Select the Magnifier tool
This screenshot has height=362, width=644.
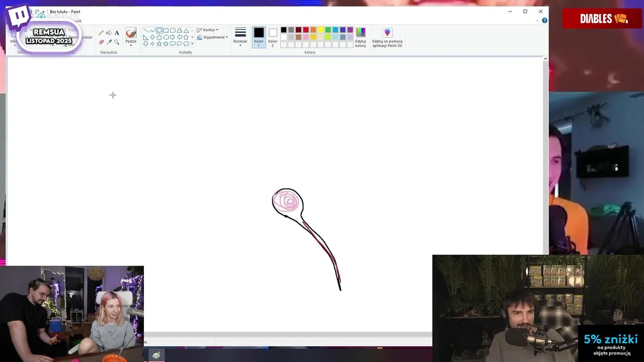[x=117, y=42]
